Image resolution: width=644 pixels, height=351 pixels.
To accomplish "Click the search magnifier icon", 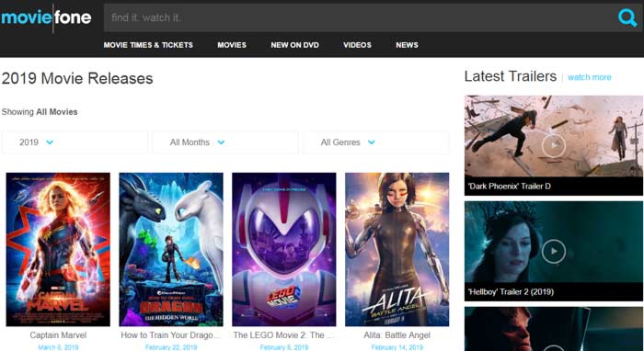I will (627, 17).
